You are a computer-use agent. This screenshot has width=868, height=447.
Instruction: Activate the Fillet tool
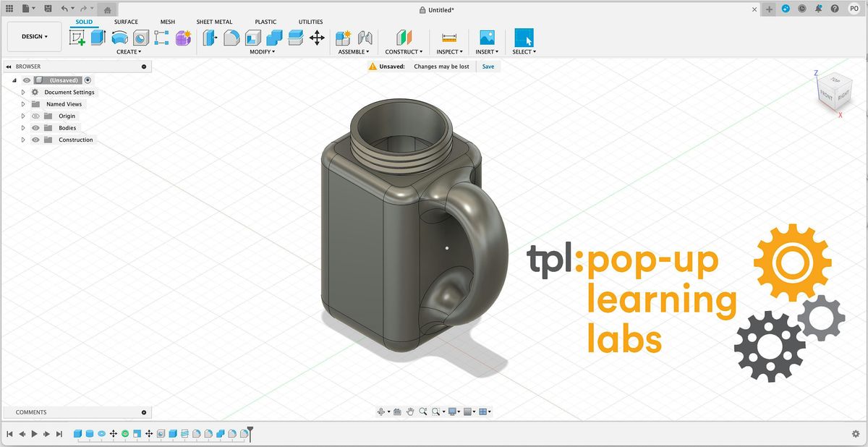231,38
